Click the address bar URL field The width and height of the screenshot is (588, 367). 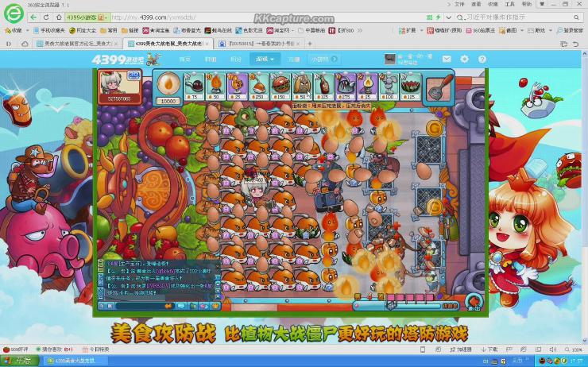click(266, 17)
